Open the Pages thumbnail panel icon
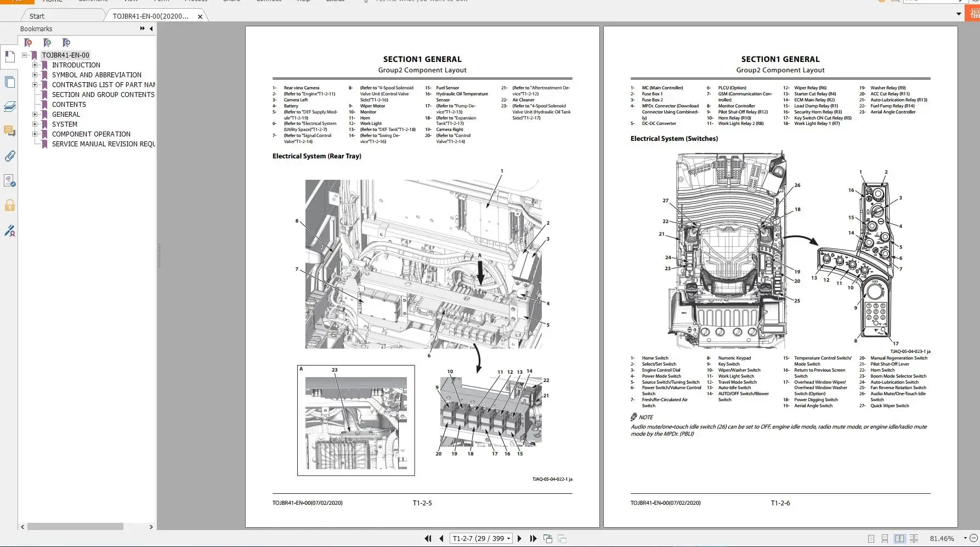The width and height of the screenshot is (980, 547). coord(9,82)
